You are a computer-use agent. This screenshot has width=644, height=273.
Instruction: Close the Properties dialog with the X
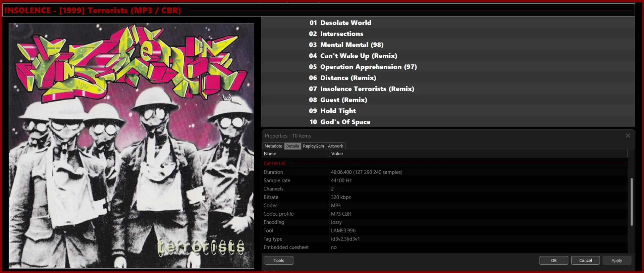tap(628, 135)
